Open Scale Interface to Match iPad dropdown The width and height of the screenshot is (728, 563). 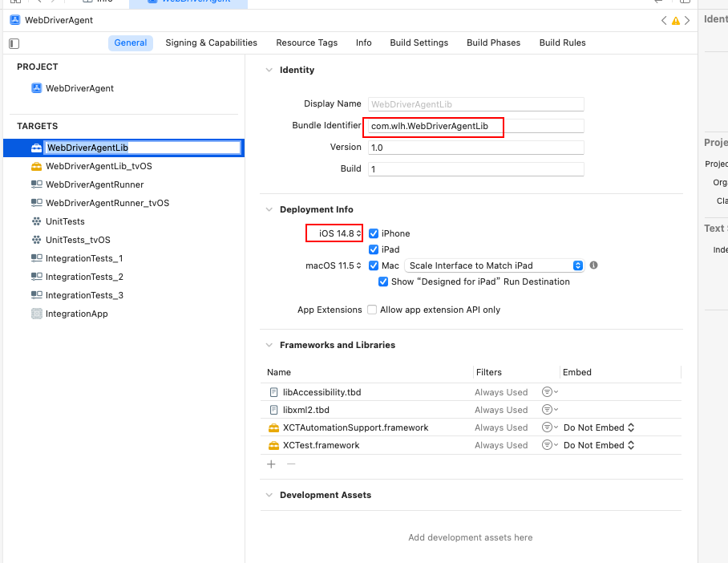click(x=495, y=265)
